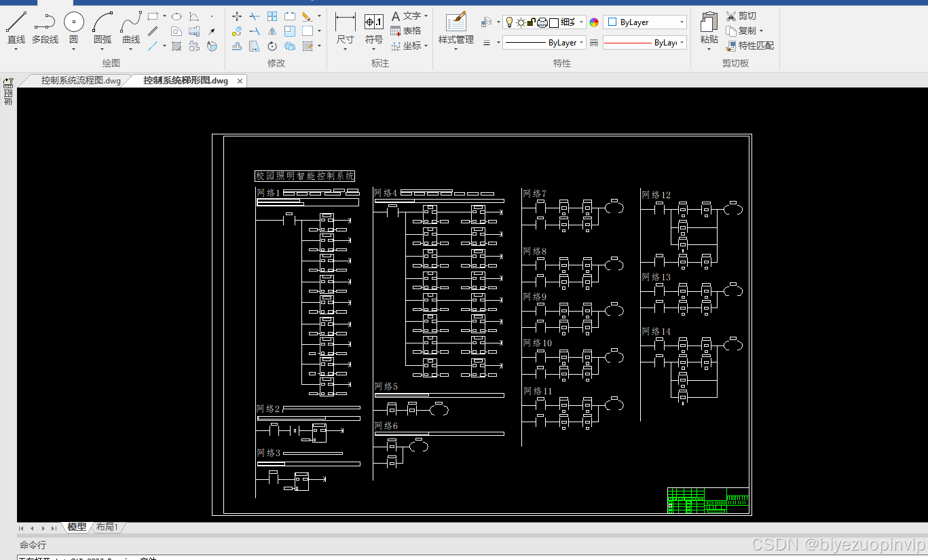
Task: Open the red-line ByLayer lineweight dropdown
Action: click(644, 43)
